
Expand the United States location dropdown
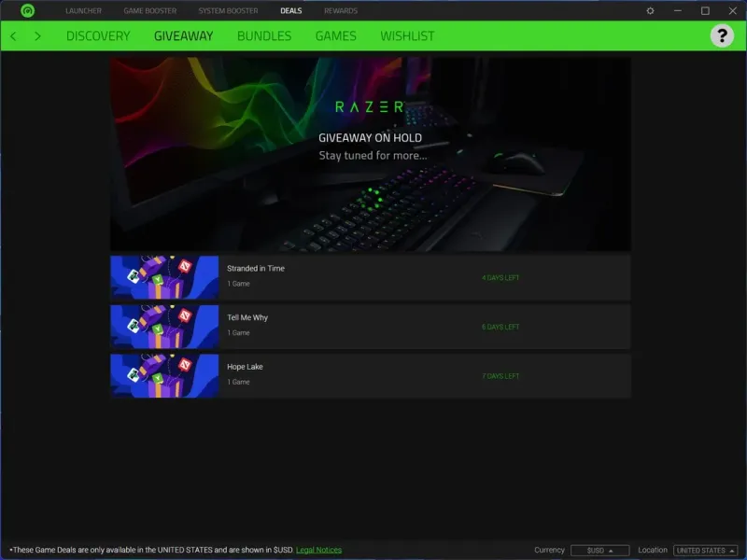[706, 551]
